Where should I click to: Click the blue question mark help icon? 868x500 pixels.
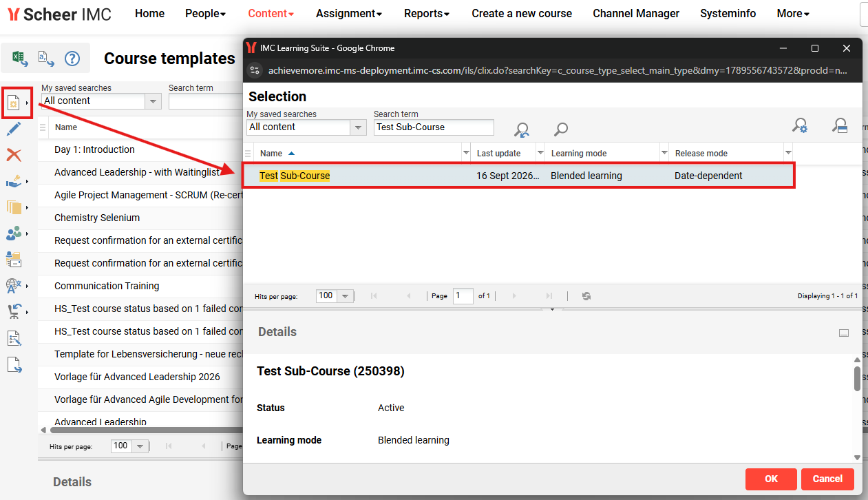72,59
